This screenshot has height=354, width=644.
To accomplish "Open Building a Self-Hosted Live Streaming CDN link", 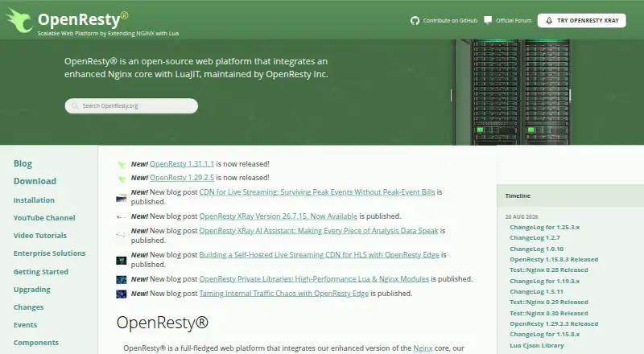I will tap(319, 255).
